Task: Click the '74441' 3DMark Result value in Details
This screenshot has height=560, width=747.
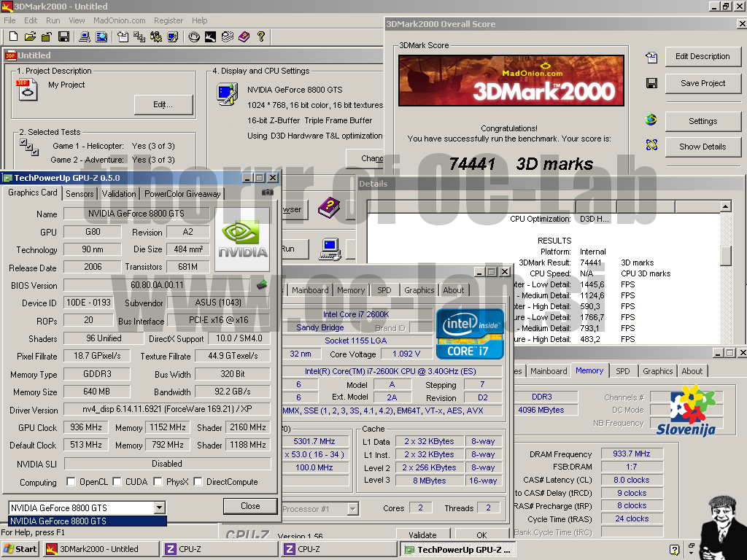Action: tap(590, 262)
